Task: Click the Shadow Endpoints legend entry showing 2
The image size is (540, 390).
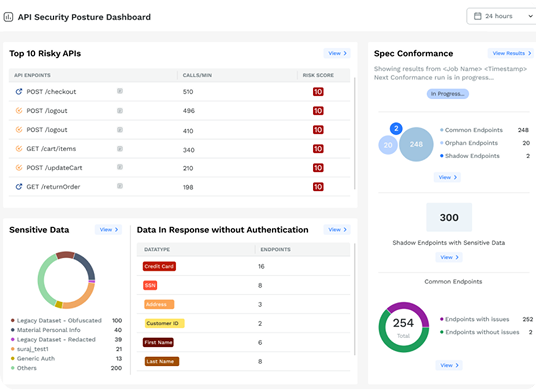Action: pos(485,156)
